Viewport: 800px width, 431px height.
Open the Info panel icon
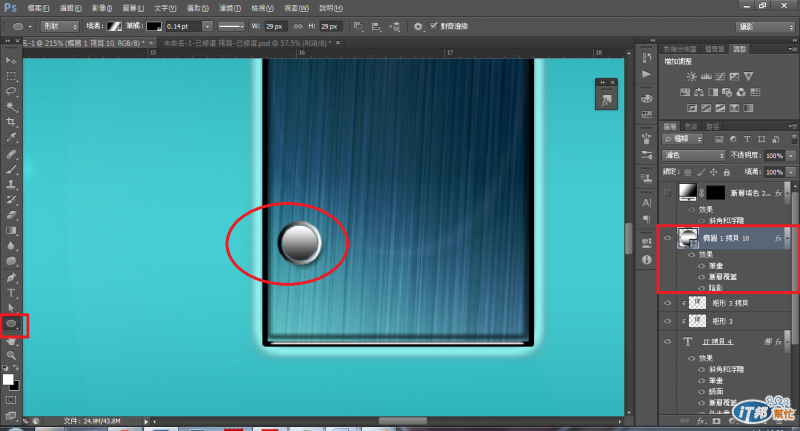pyautogui.click(x=646, y=260)
